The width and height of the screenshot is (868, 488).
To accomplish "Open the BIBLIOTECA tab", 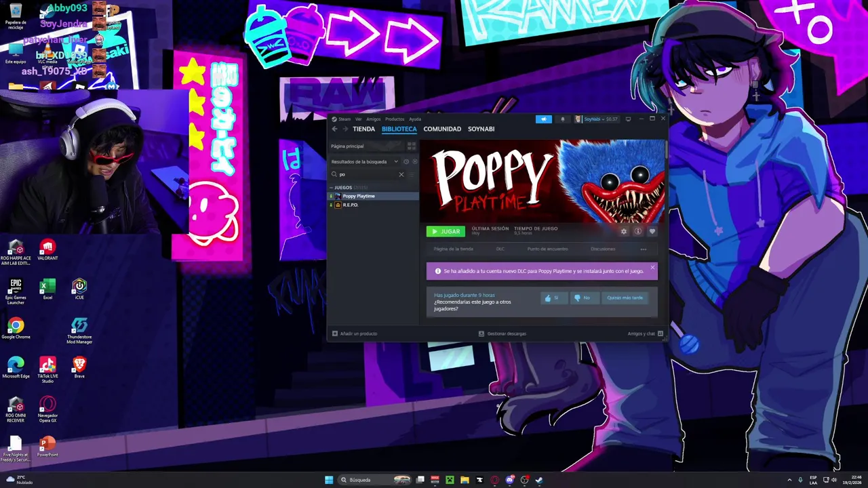I will pos(399,129).
